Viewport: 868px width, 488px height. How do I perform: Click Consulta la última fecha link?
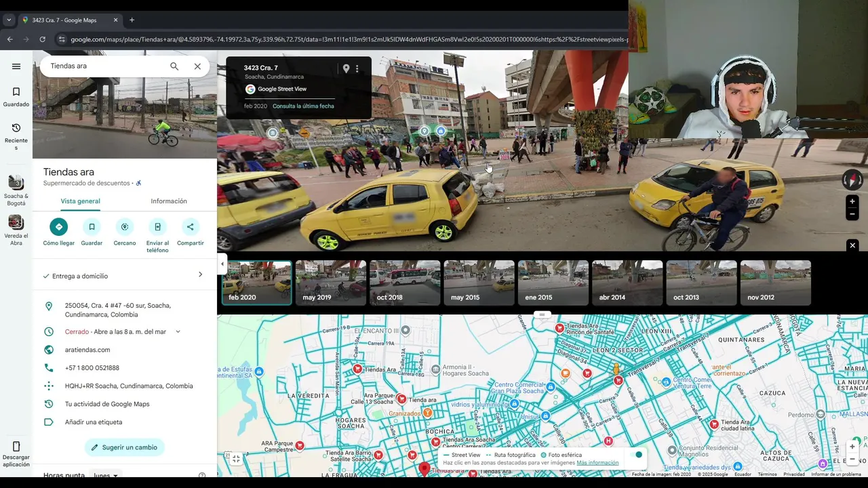click(303, 106)
